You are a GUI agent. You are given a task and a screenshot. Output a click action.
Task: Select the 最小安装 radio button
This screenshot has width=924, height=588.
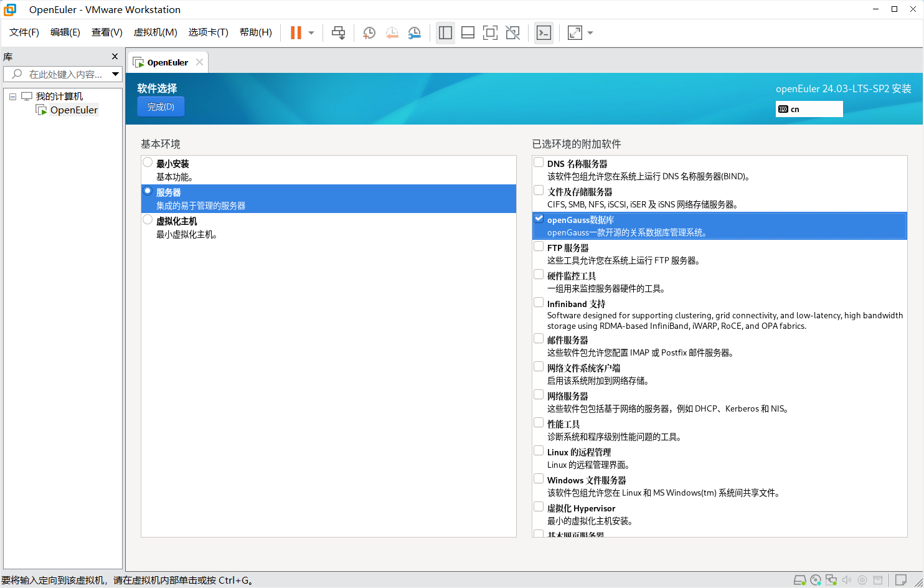coord(148,163)
